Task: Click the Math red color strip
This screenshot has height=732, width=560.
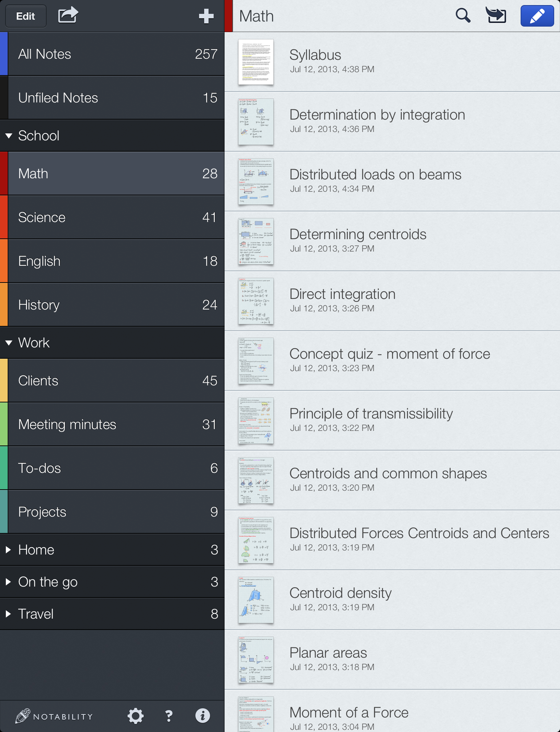Action: click(x=4, y=174)
